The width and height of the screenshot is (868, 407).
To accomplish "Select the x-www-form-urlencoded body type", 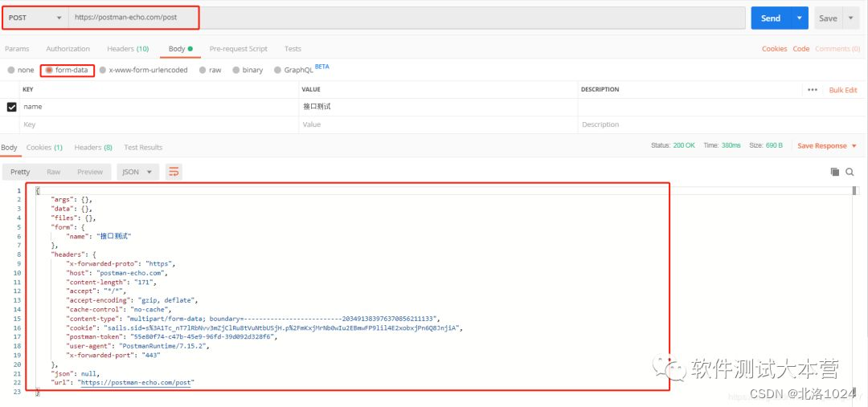I will (143, 70).
